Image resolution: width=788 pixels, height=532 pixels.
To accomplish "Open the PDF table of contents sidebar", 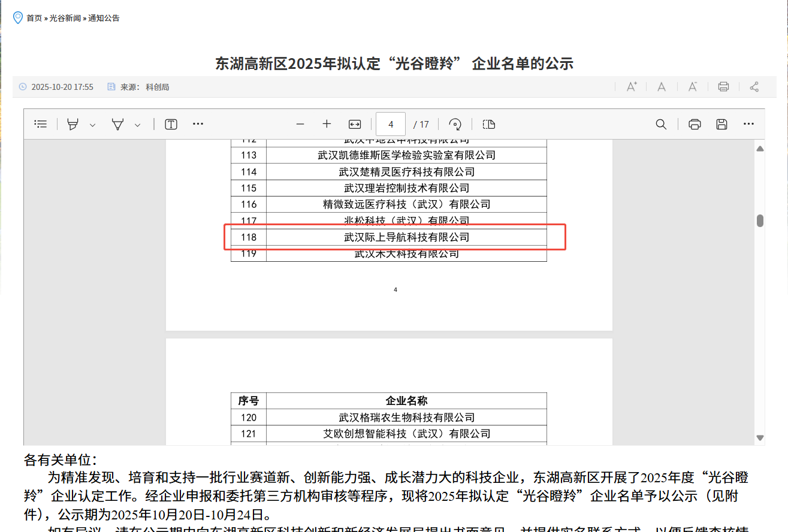I will pos(41,124).
